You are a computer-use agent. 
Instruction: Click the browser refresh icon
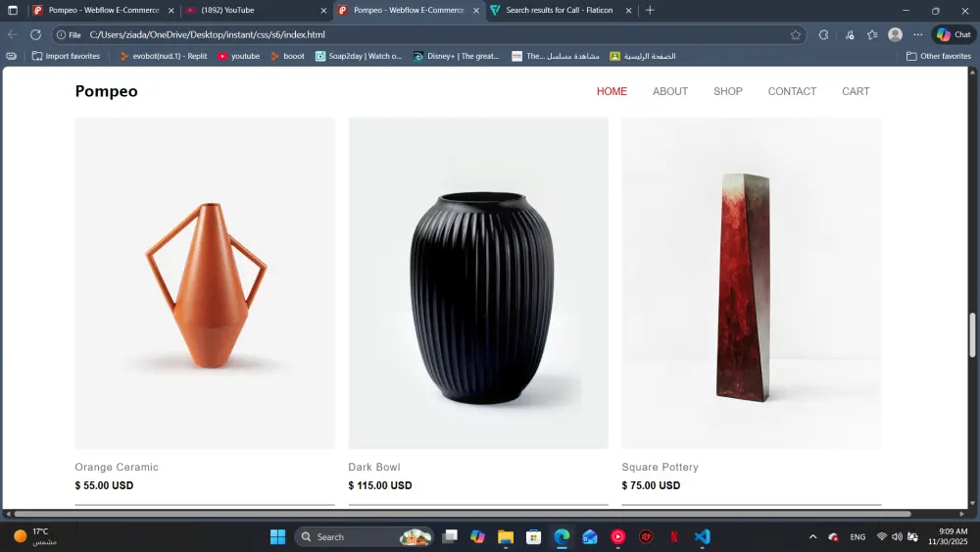35,34
